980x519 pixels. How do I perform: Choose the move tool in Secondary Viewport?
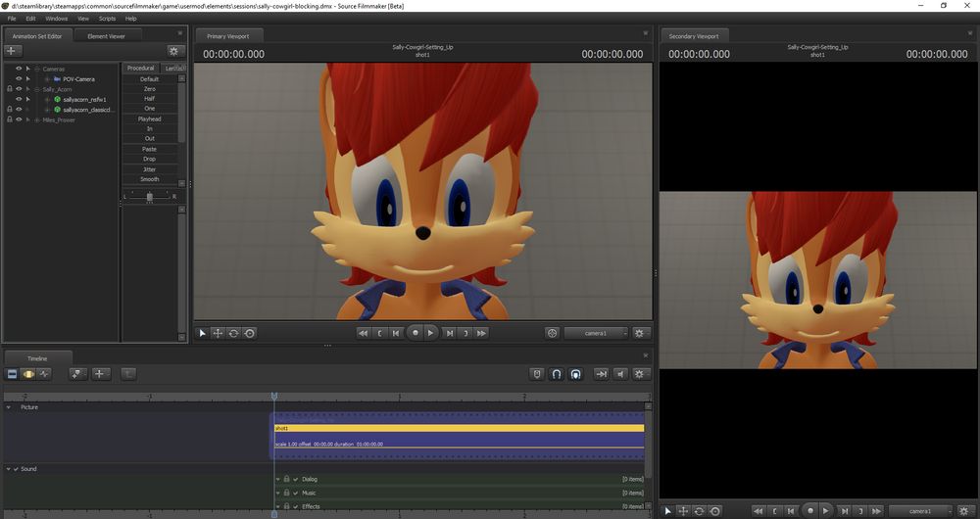pyautogui.click(x=684, y=511)
